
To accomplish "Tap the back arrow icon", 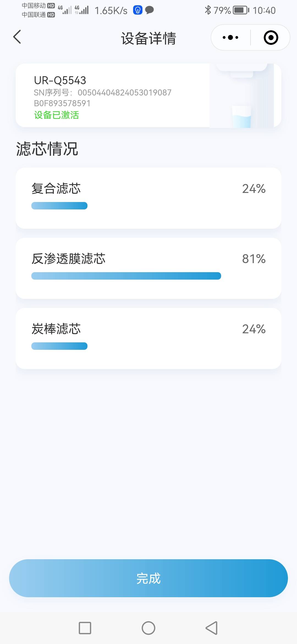I will coord(17,37).
